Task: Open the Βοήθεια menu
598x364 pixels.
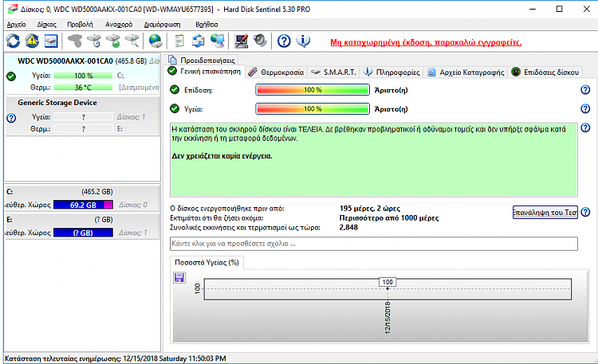Action: coord(207,25)
